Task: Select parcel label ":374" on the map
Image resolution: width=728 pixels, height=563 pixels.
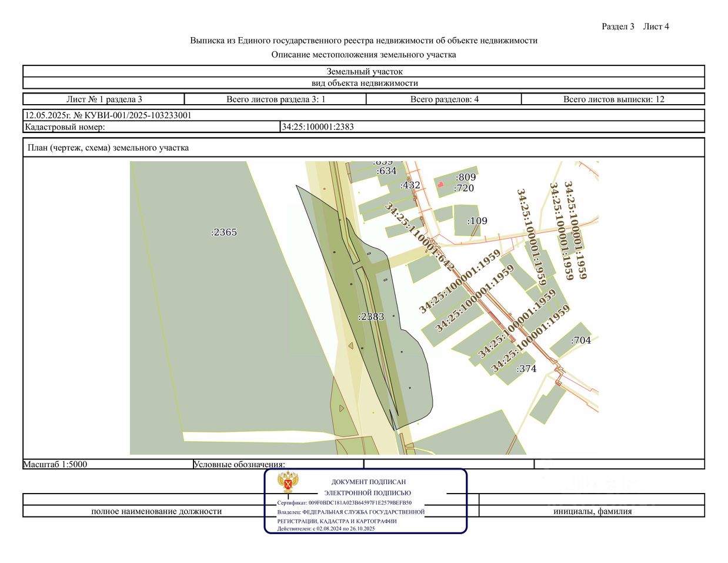Action: 526,369
